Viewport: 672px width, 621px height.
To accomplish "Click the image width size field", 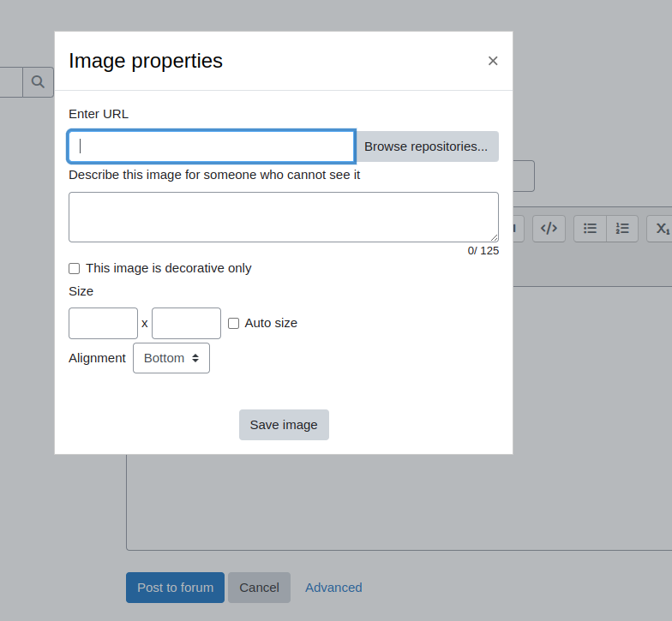I will coord(103,324).
